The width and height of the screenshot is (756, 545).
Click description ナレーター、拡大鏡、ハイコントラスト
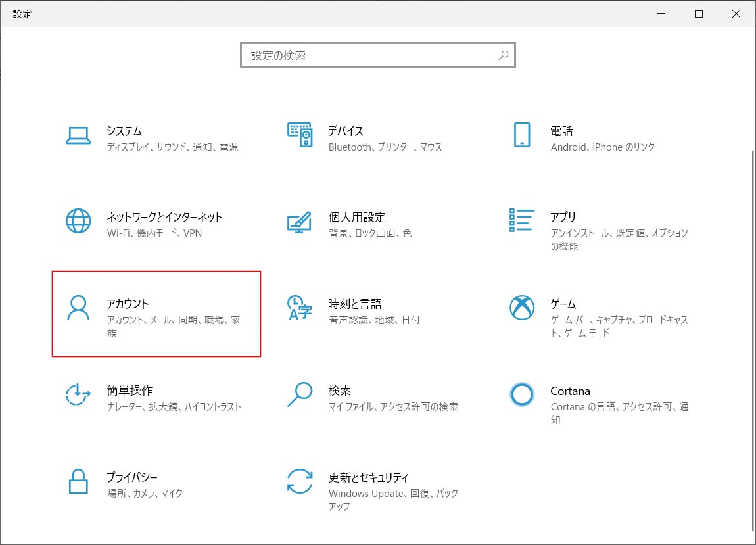174,406
